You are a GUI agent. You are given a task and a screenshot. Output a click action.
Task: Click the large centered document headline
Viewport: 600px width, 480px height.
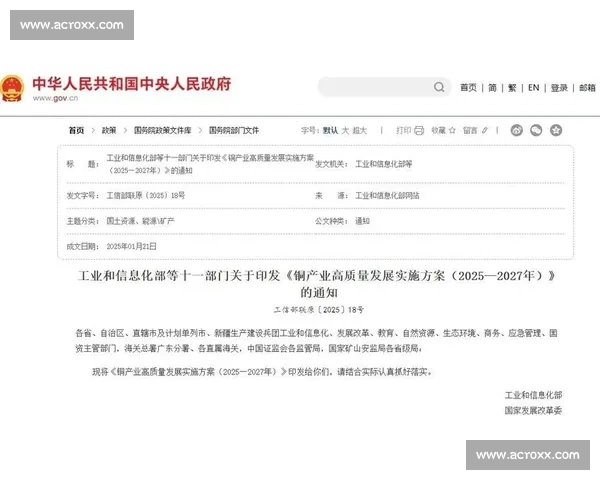point(317,284)
